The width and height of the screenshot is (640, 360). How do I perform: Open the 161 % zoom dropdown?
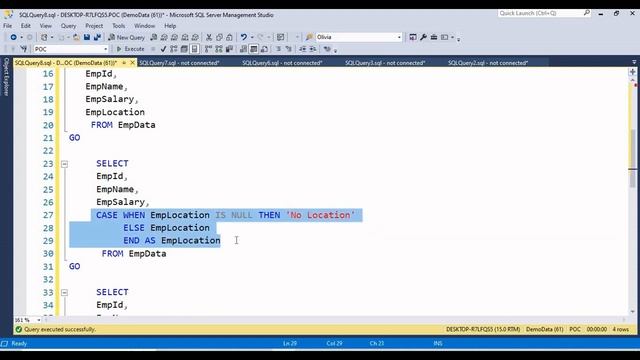[39, 320]
